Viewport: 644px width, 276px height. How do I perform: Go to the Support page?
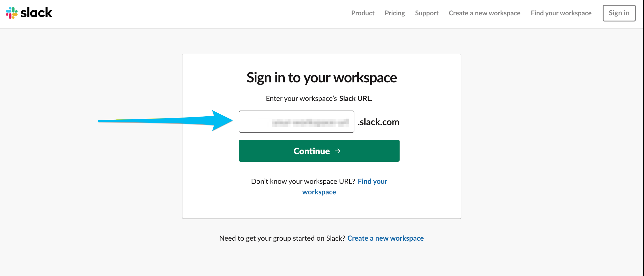tap(427, 13)
